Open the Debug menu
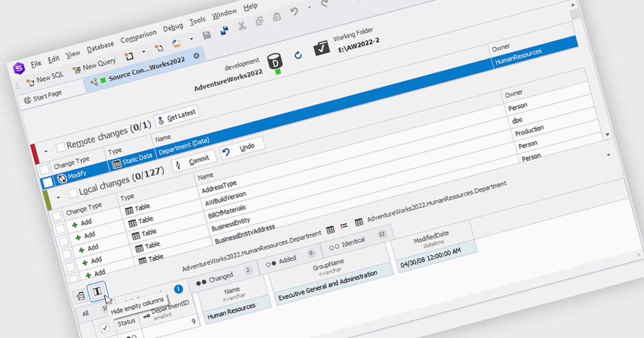 point(173,27)
